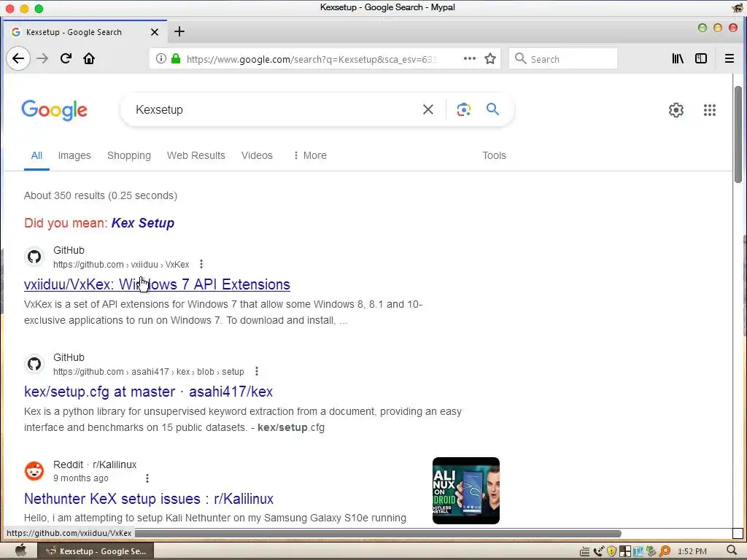Search by image with Google Lens icon

463,109
